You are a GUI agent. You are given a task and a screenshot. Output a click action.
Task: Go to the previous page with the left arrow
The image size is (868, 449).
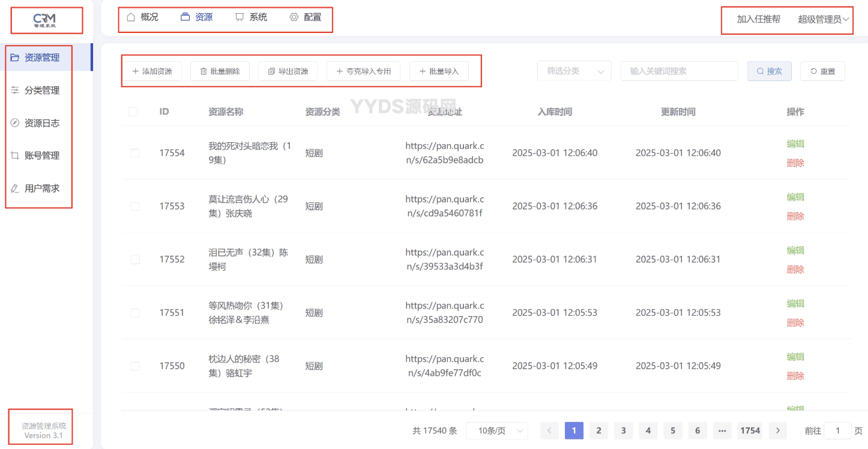(549, 430)
